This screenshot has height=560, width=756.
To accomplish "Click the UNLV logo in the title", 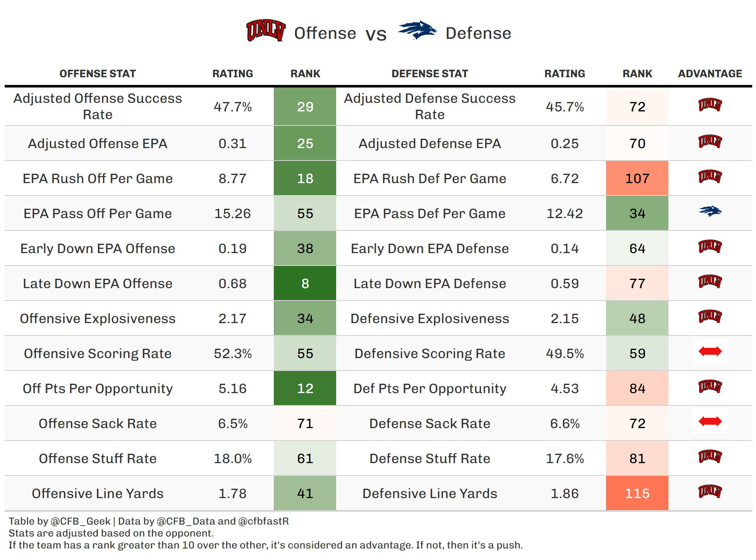I will (x=266, y=31).
